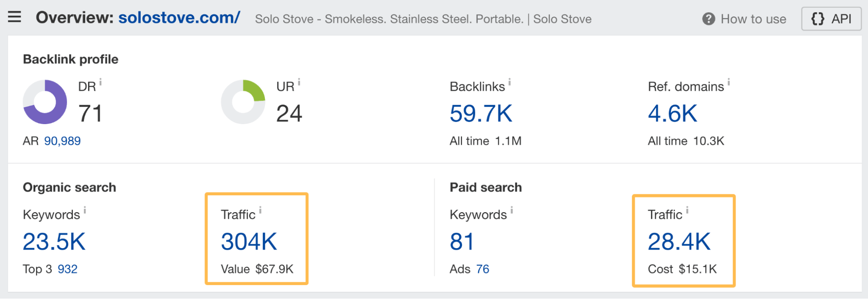Click the Organic Traffic info icon

click(260, 210)
